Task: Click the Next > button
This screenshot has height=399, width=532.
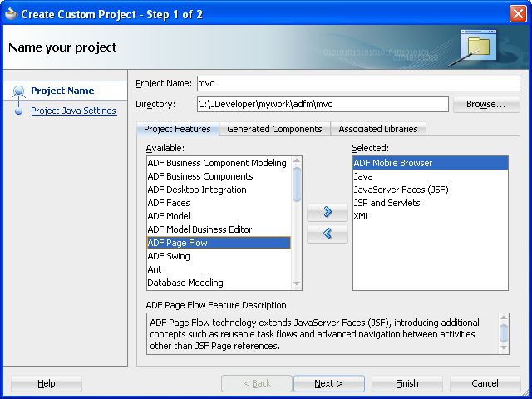Action: [x=329, y=383]
